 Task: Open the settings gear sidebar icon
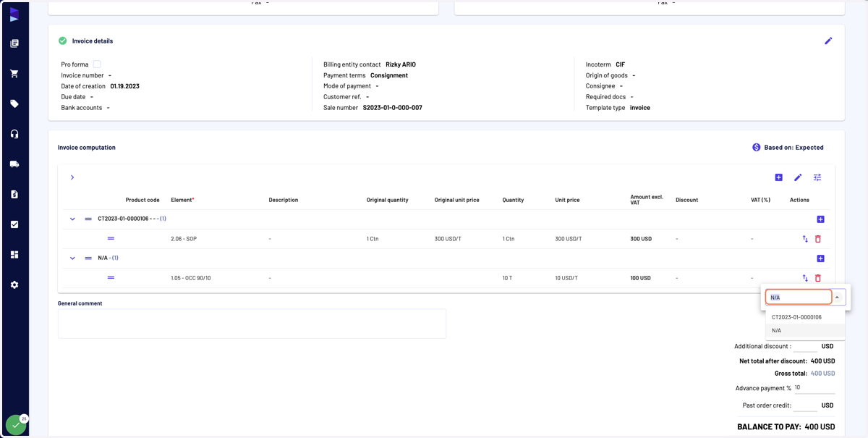point(14,285)
